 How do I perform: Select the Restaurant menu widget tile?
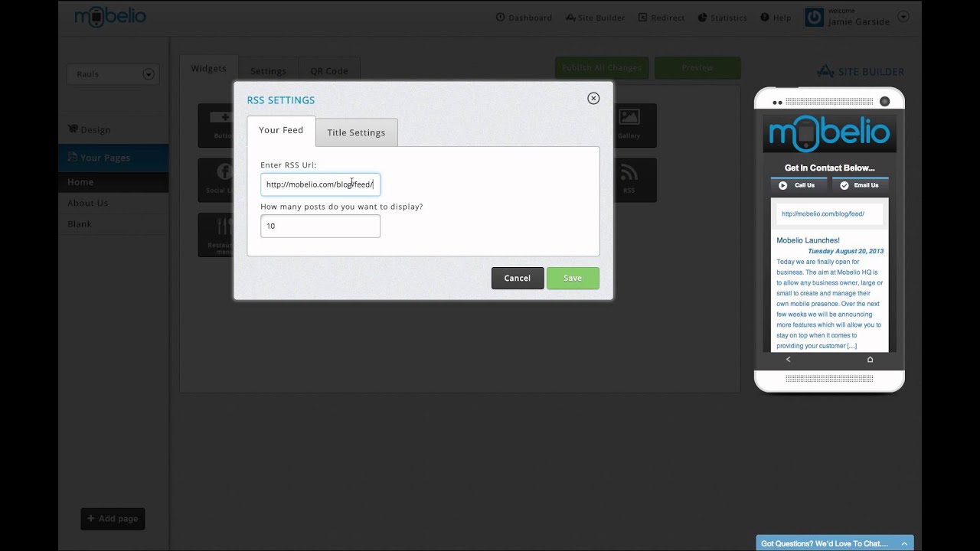(x=217, y=234)
